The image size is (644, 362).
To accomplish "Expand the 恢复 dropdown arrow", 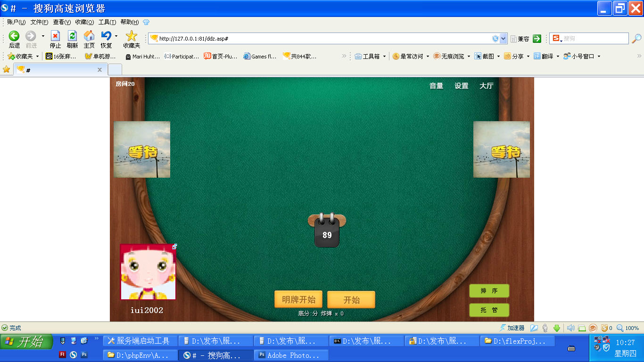I will [x=116, y=36].
